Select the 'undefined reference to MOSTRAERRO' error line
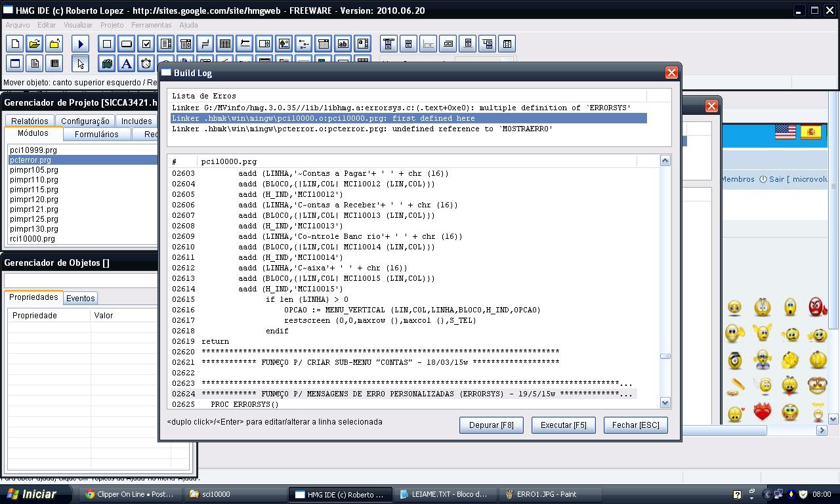This screenshot has width=840, height=504. 362,129
